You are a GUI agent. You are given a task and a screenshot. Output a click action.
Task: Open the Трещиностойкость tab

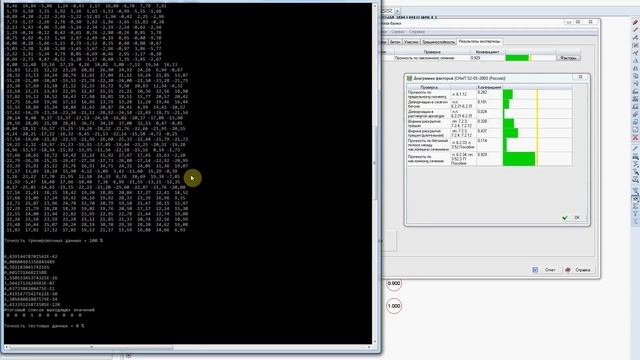pos(438,42)
